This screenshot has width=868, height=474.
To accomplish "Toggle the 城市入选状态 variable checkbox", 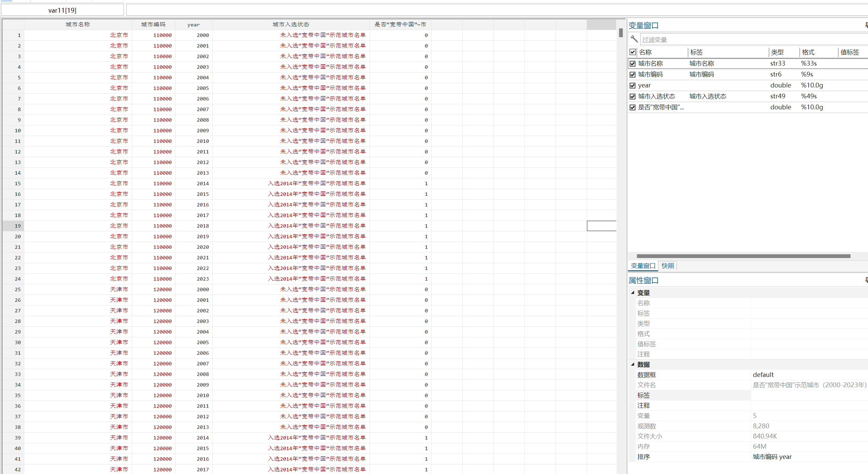I will [x=633, y=96].
